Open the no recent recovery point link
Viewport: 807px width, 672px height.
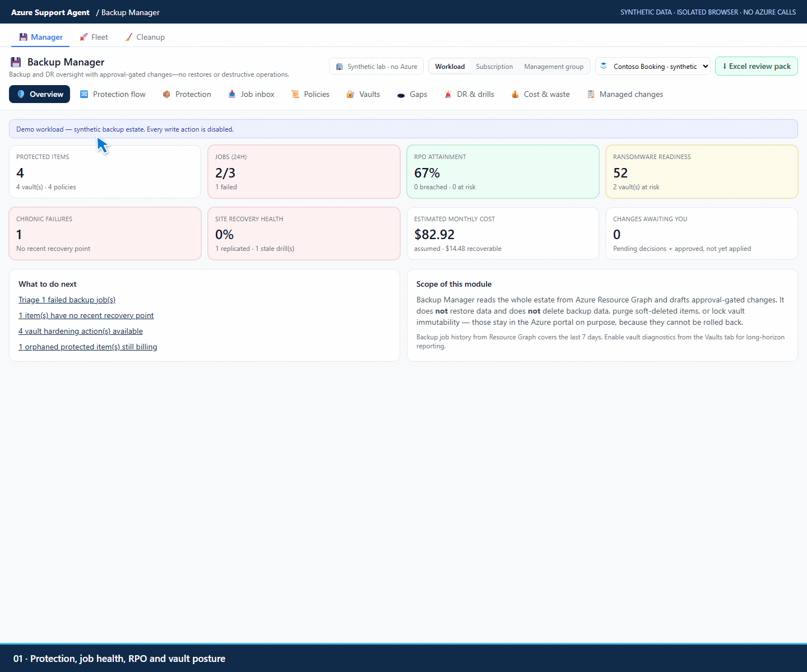click(86, 315)
